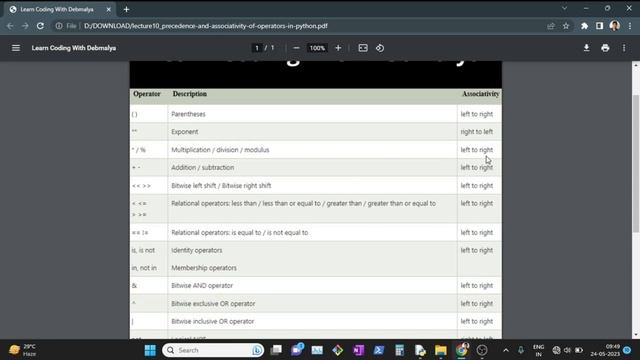
Task: Bookmark this tab with star icon
Action: click(566, 26)
